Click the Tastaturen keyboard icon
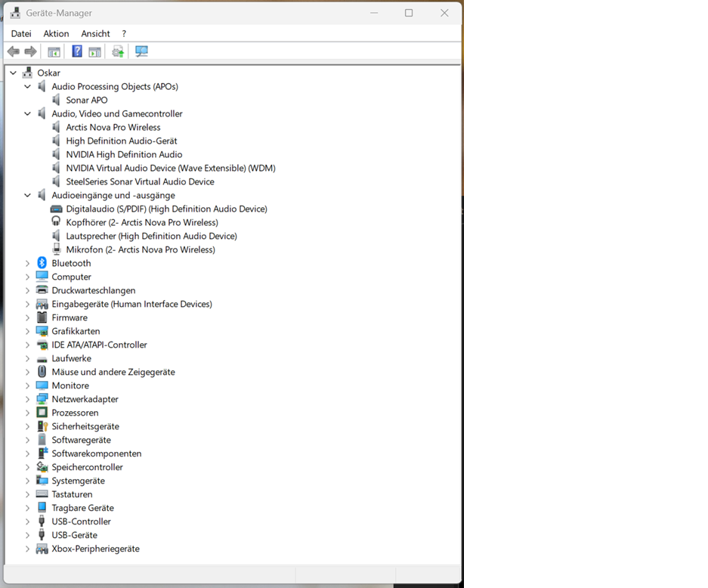The width and height of the screenshot is (708, 588). coord(42,494)
